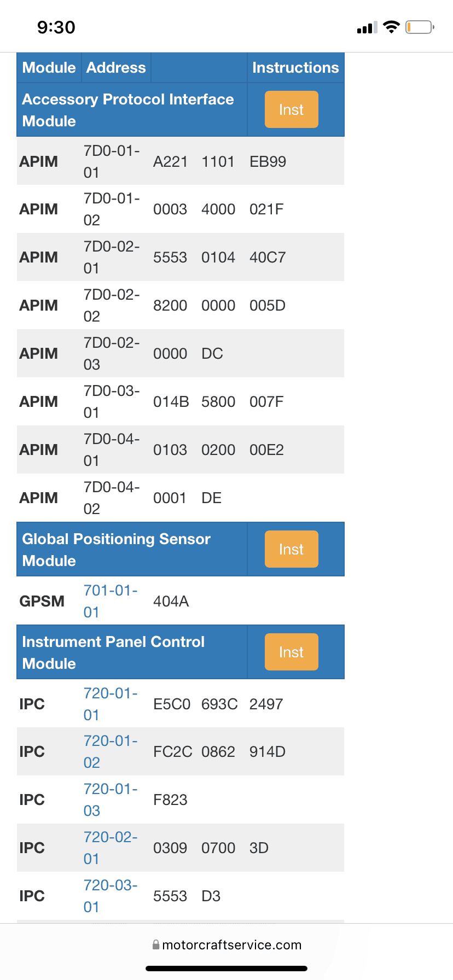Tap the home indicator bar

coord(226,969)
